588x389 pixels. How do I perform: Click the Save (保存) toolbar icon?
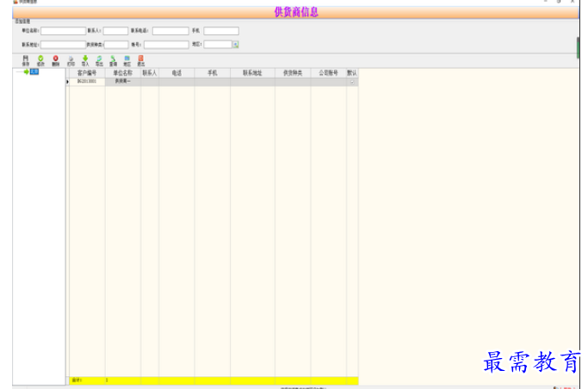(x=26, y=59)
